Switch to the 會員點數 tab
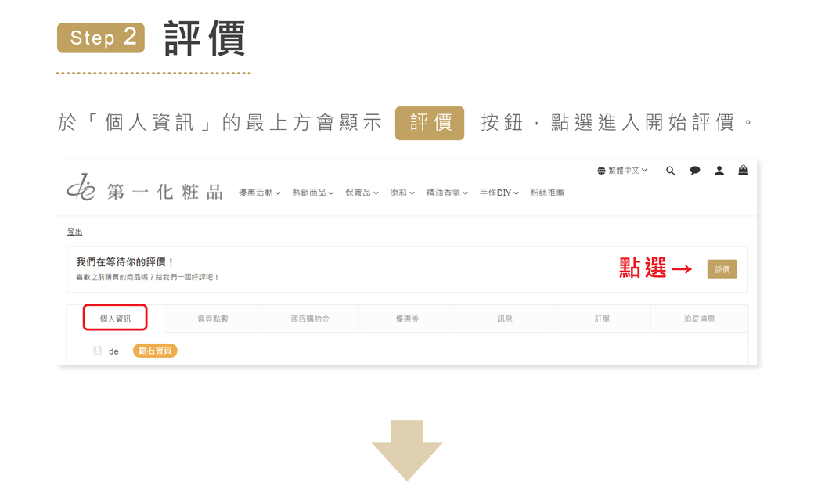 click(x=212, y=319)
